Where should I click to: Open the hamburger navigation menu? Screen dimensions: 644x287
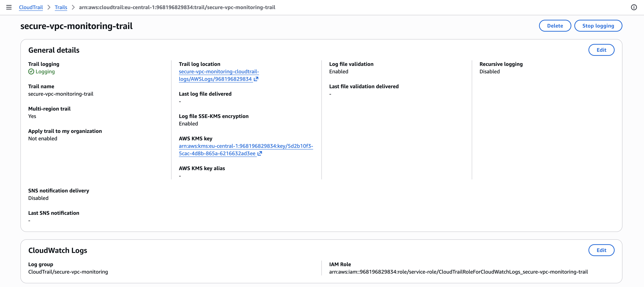click(9, 7)
